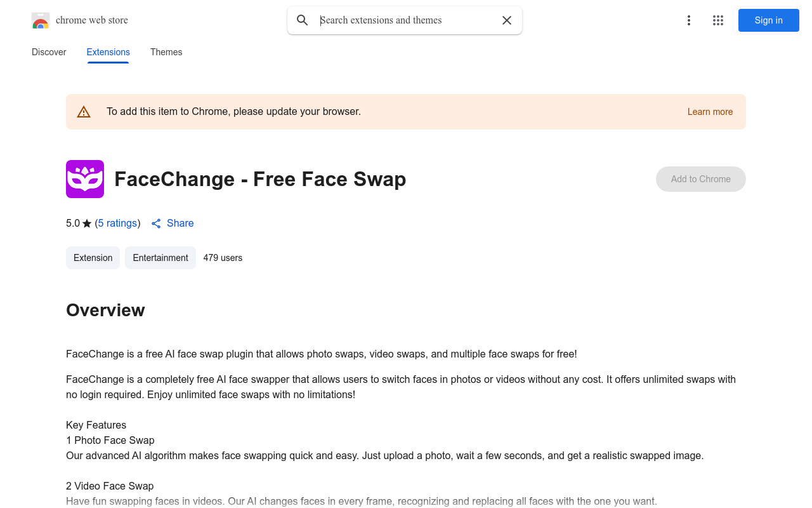812x508 pixels.
Task: Open the Google apps grid
Action: coord(718,20)
